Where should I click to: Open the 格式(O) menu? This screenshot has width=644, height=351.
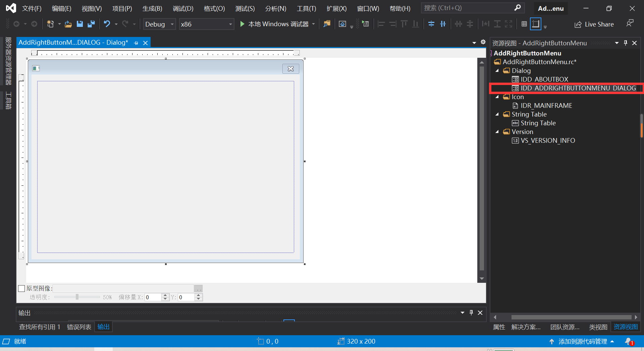[x=214, y=8]
